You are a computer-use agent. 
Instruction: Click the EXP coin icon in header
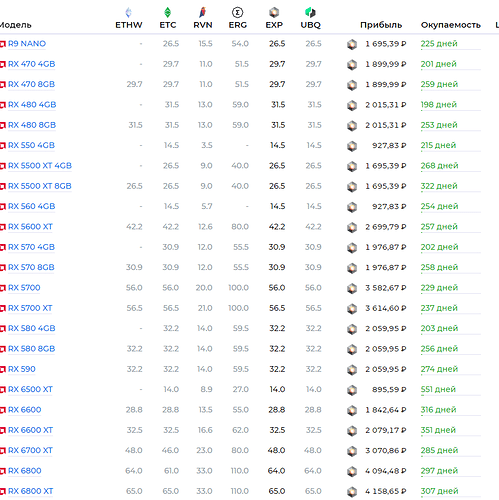click(274, 13)
